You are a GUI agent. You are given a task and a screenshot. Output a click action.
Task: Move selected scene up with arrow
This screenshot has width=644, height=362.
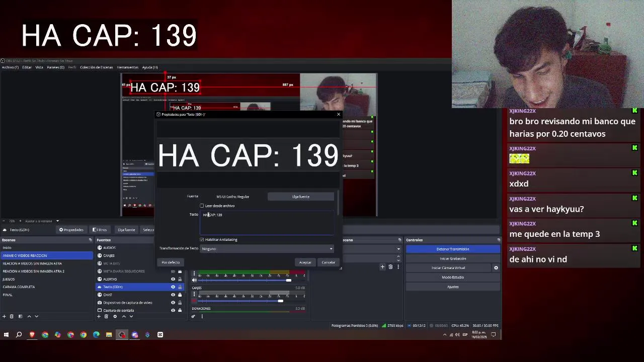point(29,316)
